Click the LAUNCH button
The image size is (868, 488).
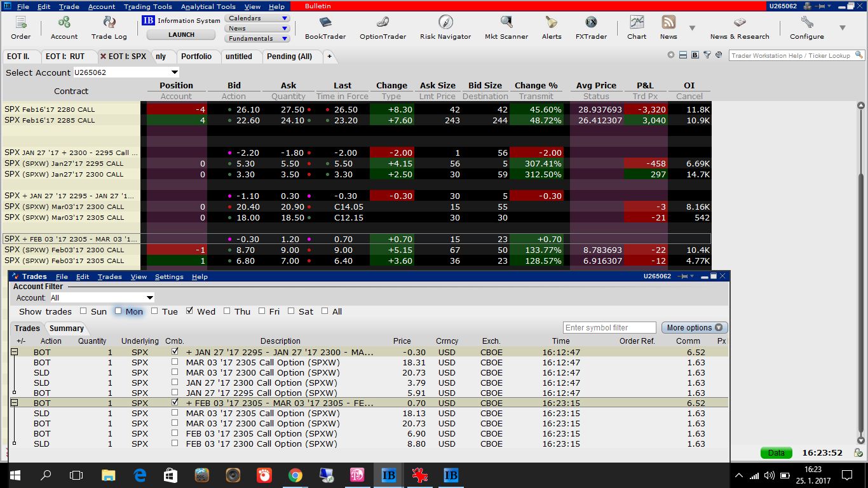pyautogui.click(x=182, y=35)
